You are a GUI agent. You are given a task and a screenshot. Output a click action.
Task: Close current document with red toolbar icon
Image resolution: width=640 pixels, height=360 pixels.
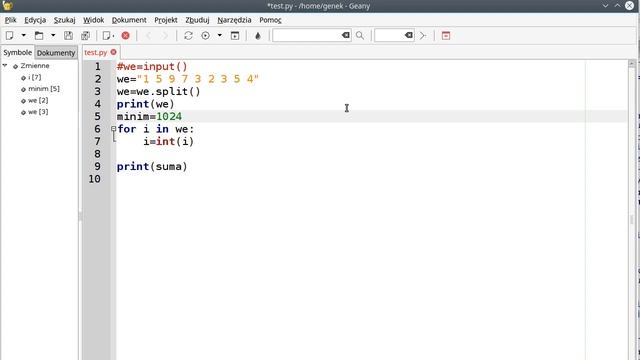pos(126,36)
